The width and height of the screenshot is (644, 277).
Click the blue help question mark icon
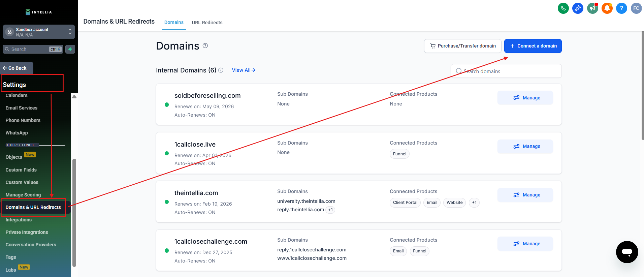tap(621, 8)
